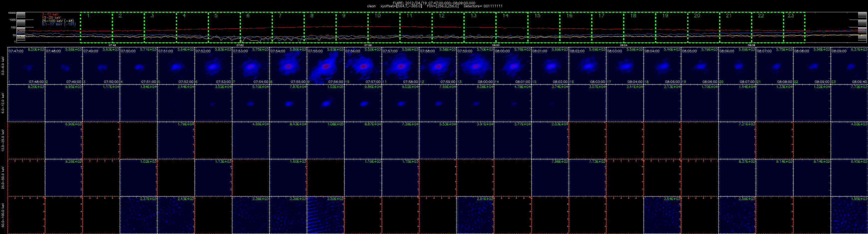Click the 08:08 tick label on time axis
The height and width of the screenshot is (234, 868).
(x=751, y=45)
